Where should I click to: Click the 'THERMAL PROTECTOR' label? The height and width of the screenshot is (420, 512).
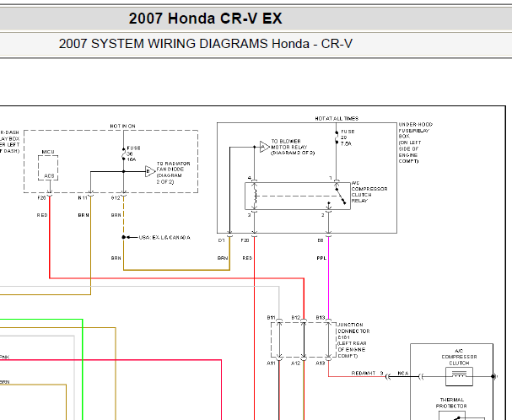pyautogui.click(x=451, y=402)
